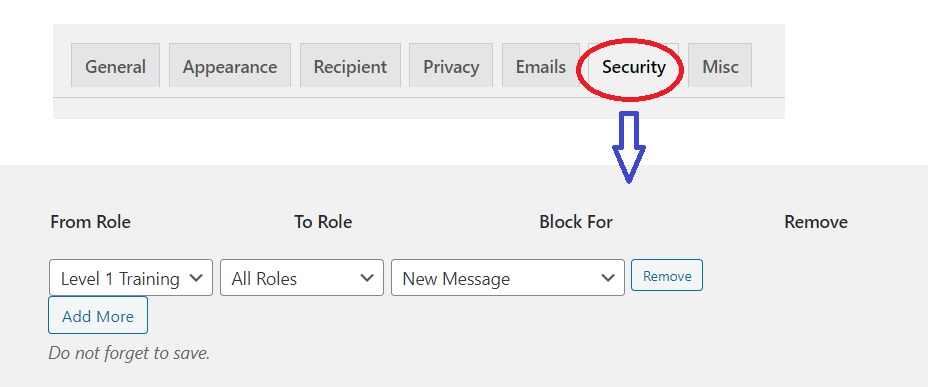Screen dimensions: 928x387
Task: Click the bold Remove column heading
Action: coord(816,222)
